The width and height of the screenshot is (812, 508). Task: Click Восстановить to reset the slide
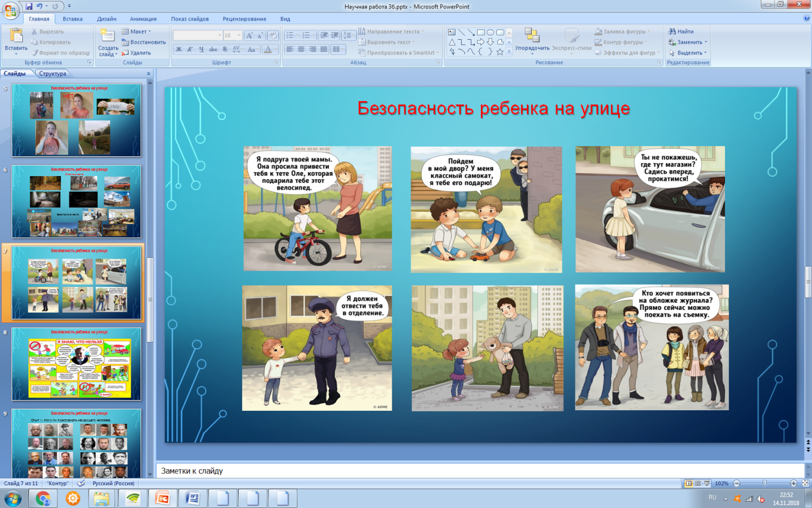pyautogui.click(x=143, y=42)
